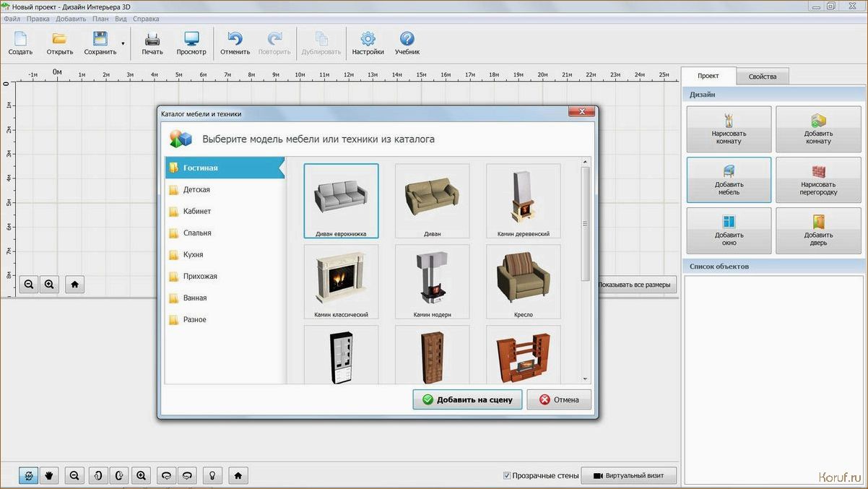Select the Камин модерн thumbnail
This screenshot has height=489, width=868.
pos(432,282)
